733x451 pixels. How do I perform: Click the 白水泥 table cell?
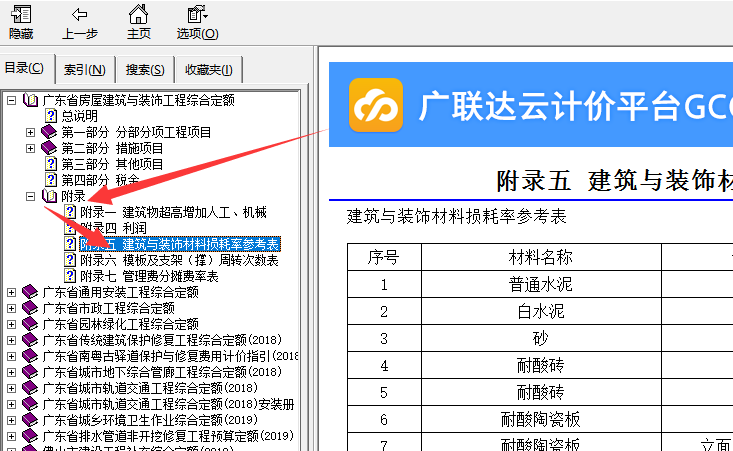[541, 311]
